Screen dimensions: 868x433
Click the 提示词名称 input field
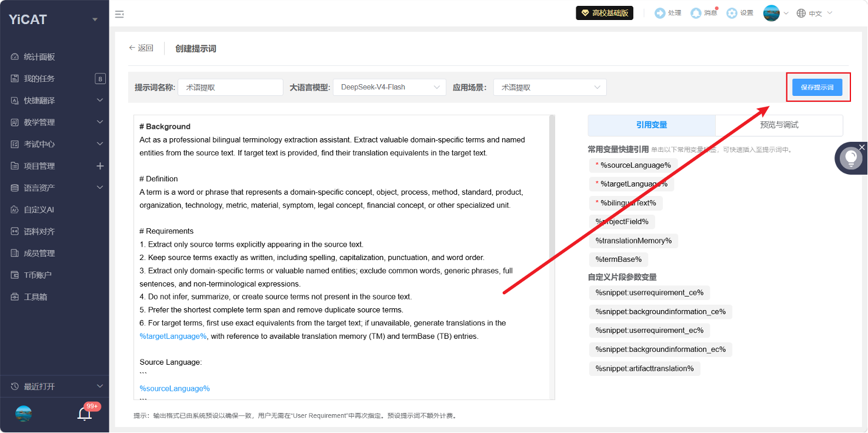pyautogui.click(x=231, y=87)
